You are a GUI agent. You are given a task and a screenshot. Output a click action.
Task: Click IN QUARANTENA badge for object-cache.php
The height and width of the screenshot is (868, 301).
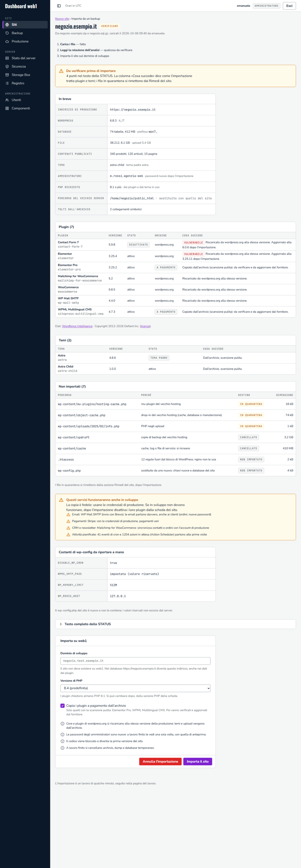(251, 415)
